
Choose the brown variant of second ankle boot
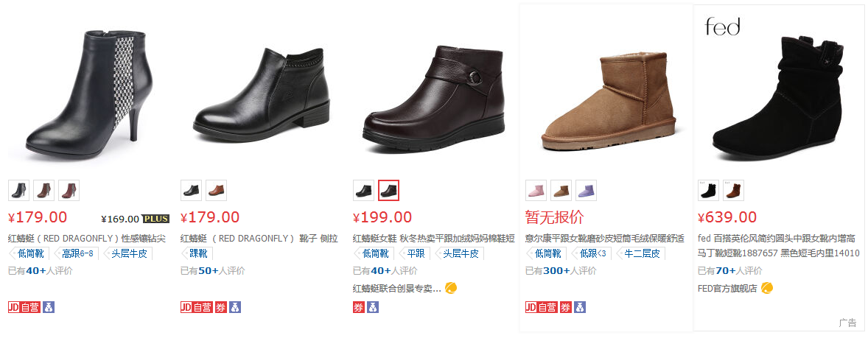click(216, 191)
